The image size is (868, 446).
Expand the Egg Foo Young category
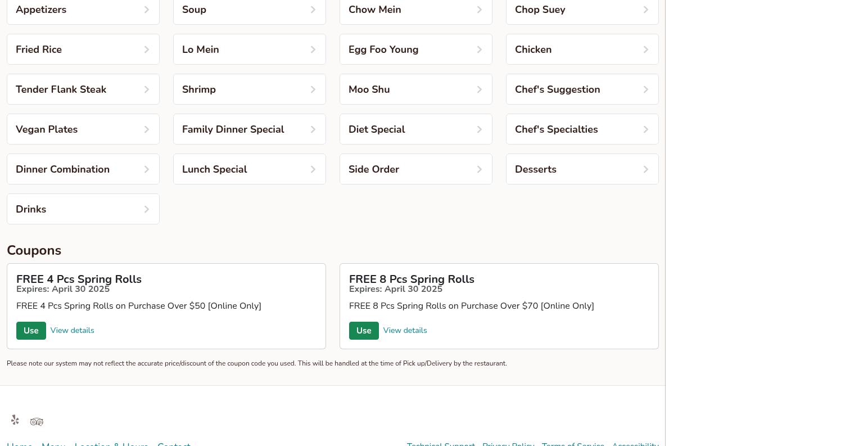[x=415, y=49]
